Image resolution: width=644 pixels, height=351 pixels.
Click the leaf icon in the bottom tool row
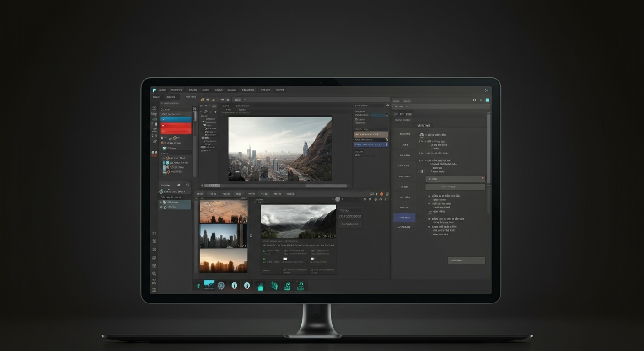(x=274, y=286)
